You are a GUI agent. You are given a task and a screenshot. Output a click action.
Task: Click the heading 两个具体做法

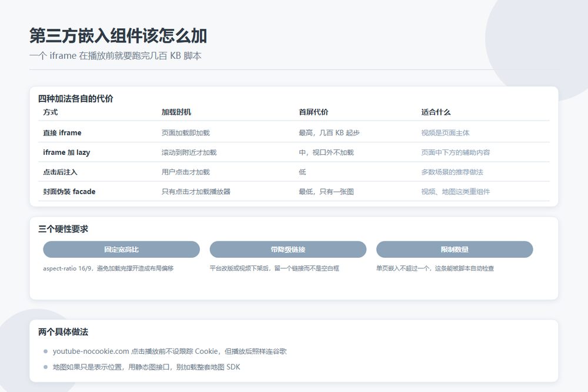tap(63, 332)
